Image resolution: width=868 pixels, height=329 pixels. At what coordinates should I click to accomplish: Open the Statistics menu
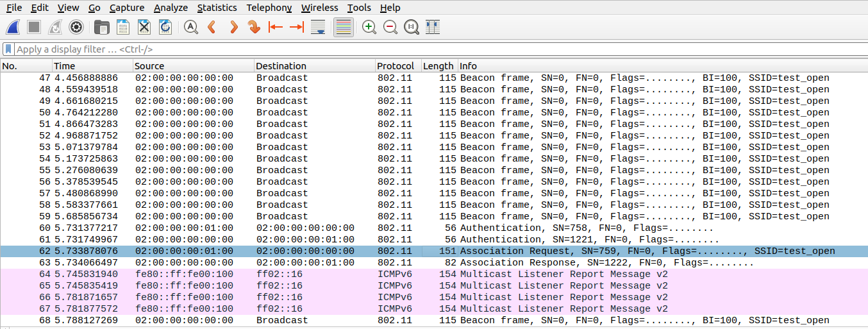[217, 8]
